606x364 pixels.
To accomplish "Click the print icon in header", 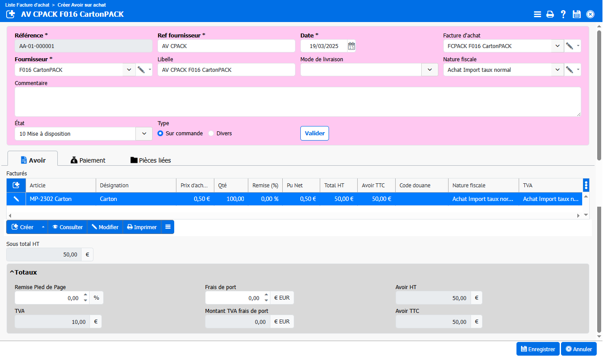I will pyautogui.click(x=550, y=14).
